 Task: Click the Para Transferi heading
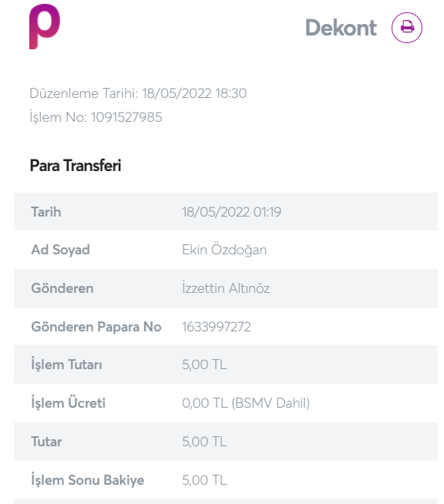click(x=76, y=166)
